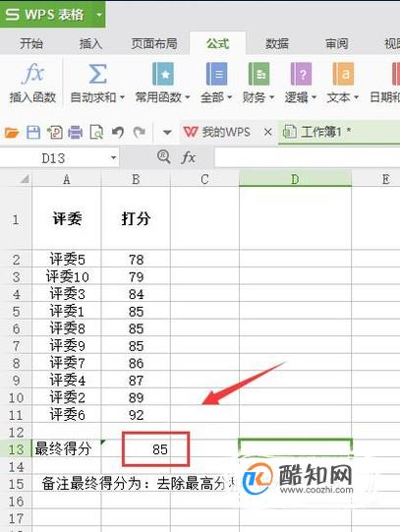
Task: Switch to the 插入 ribbon tab
Action: (x=90, y=44)
